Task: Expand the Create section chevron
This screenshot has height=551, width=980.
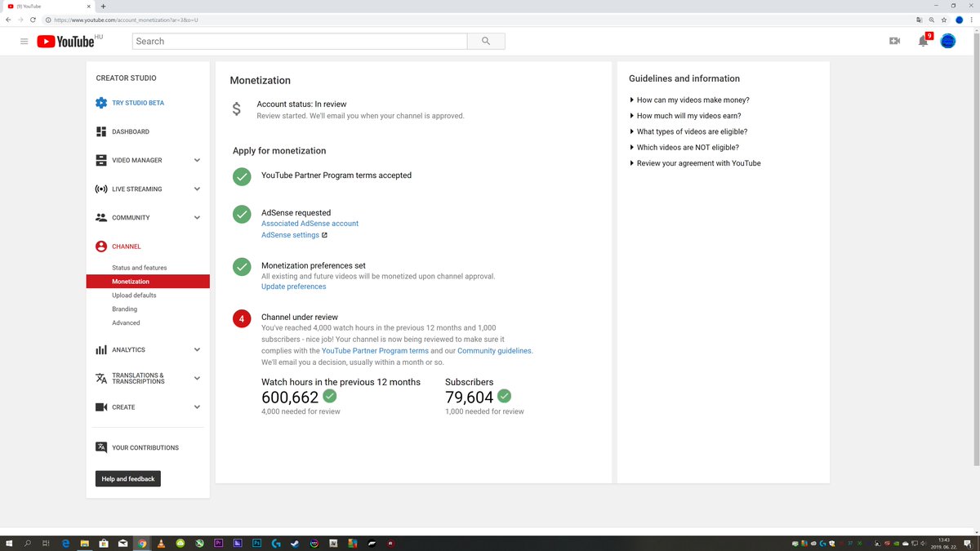Action: click(197, 407)
